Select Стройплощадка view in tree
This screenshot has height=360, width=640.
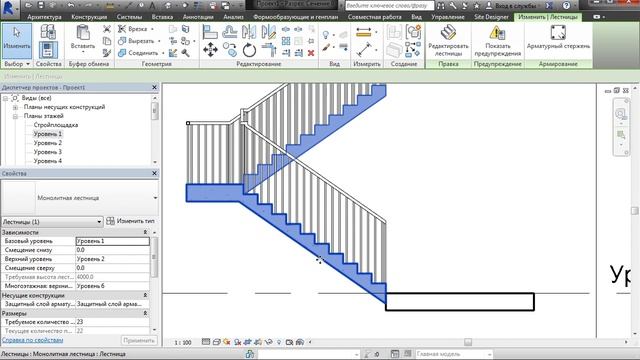click(x=56, y=125)
